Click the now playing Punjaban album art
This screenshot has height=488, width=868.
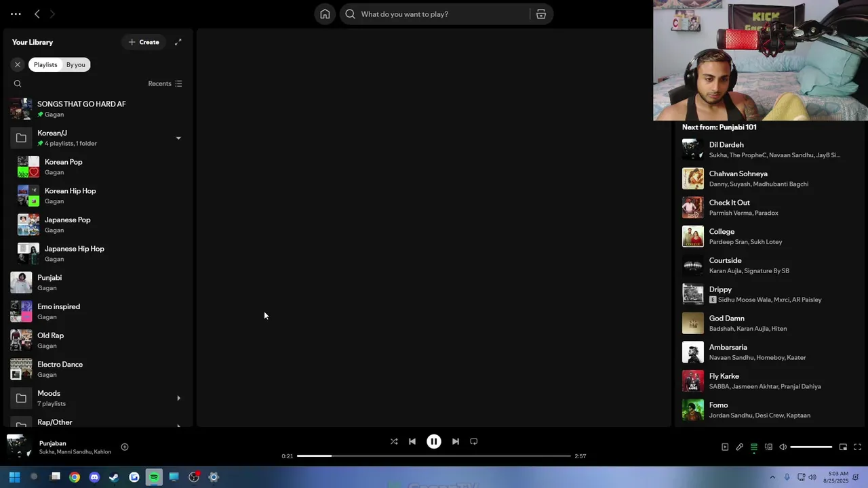coord(19,447)
